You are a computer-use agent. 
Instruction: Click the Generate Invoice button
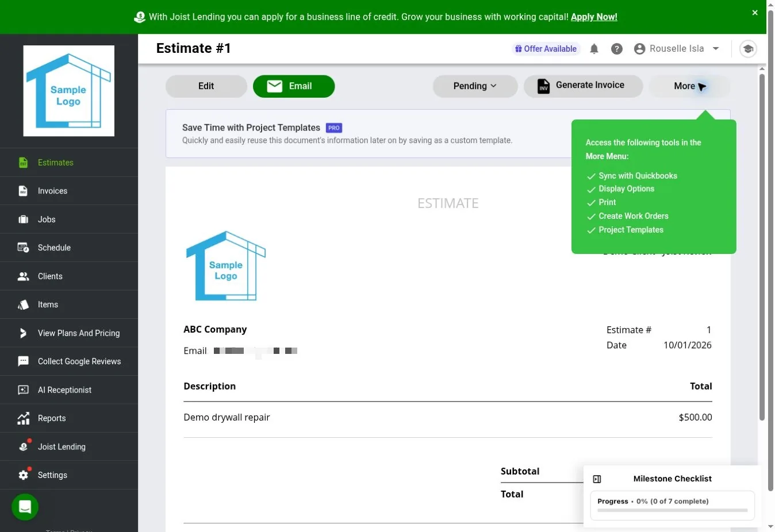tap(583, 86)
